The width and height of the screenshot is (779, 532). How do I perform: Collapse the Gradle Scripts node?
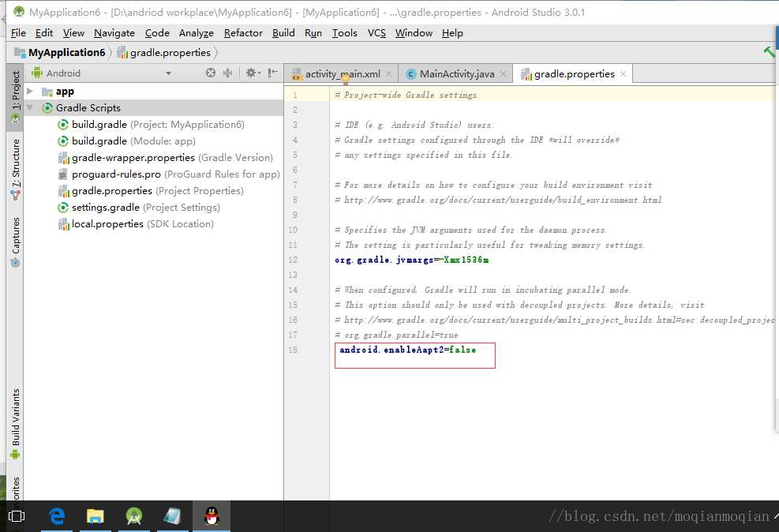coord(30,108)
